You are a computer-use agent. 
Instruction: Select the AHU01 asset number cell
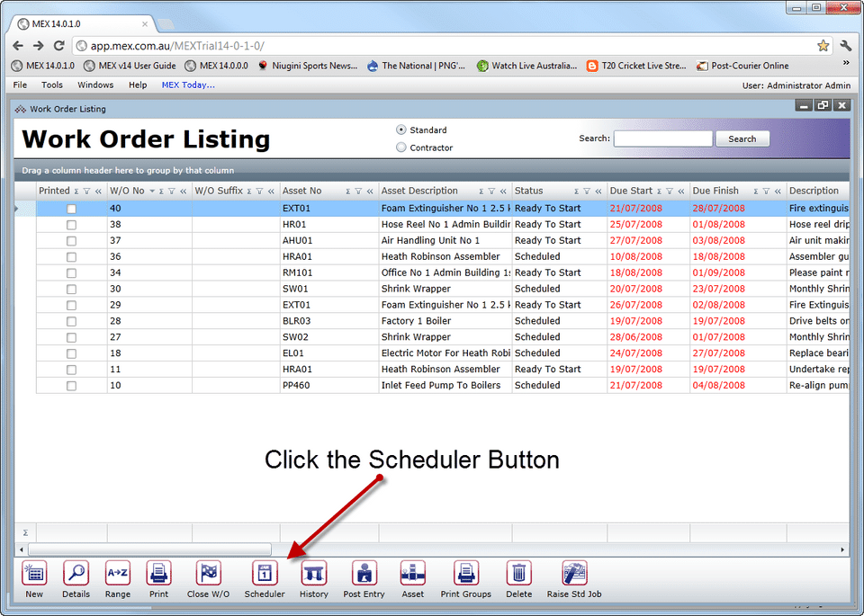pos(329,241)
